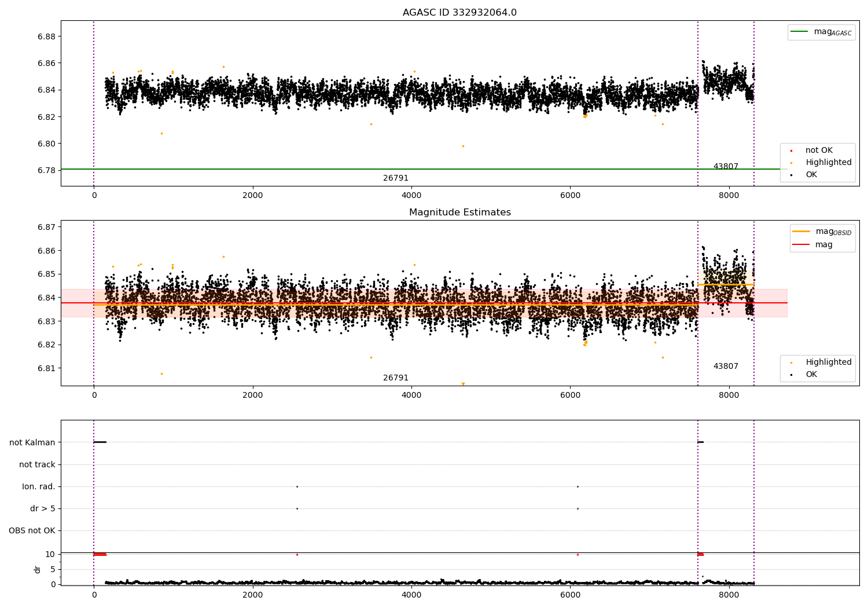Click the "6.88" y-axis tick label
This screenshot has width=868, height=608.
46,36
